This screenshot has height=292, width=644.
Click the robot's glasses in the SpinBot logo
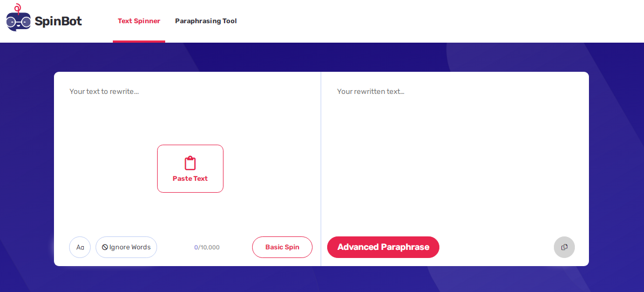18,22
